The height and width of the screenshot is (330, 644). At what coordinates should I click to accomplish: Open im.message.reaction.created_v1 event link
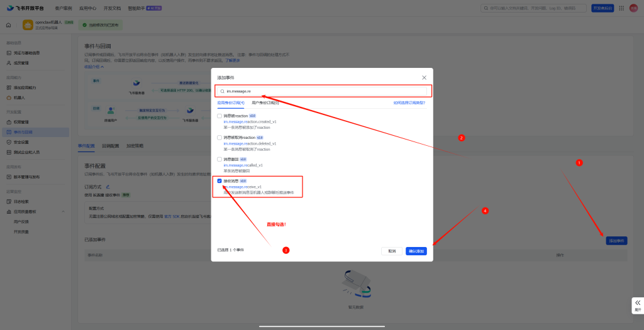pos(250,122)
